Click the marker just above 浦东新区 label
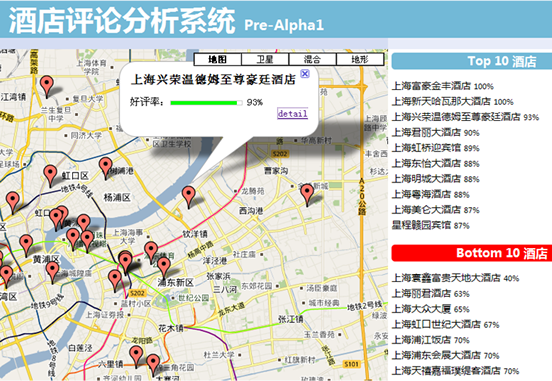Screen dimensions: 552x381 pos(164,267)
